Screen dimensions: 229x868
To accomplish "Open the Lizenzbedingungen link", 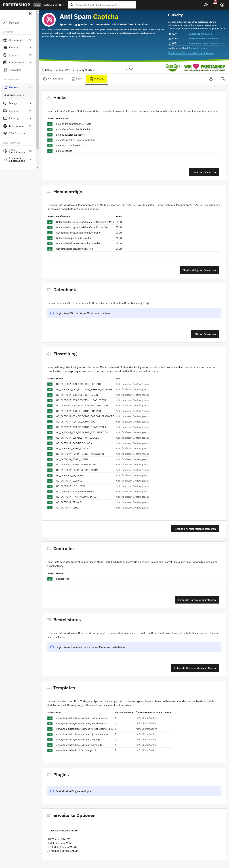I will tap(190, 53).
